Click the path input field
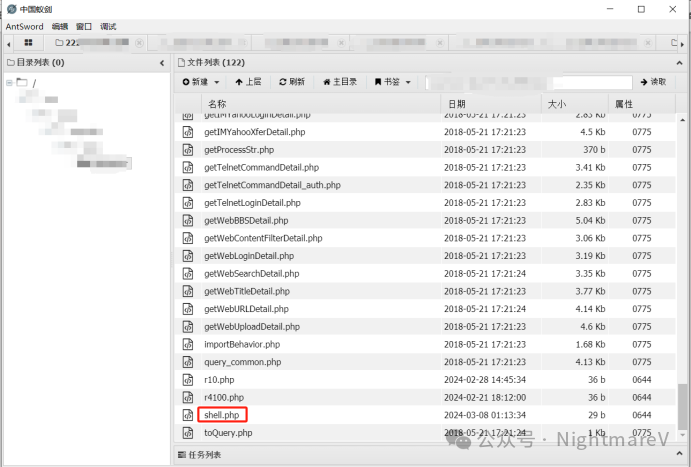The image size is (691, 467). (529, 82)
